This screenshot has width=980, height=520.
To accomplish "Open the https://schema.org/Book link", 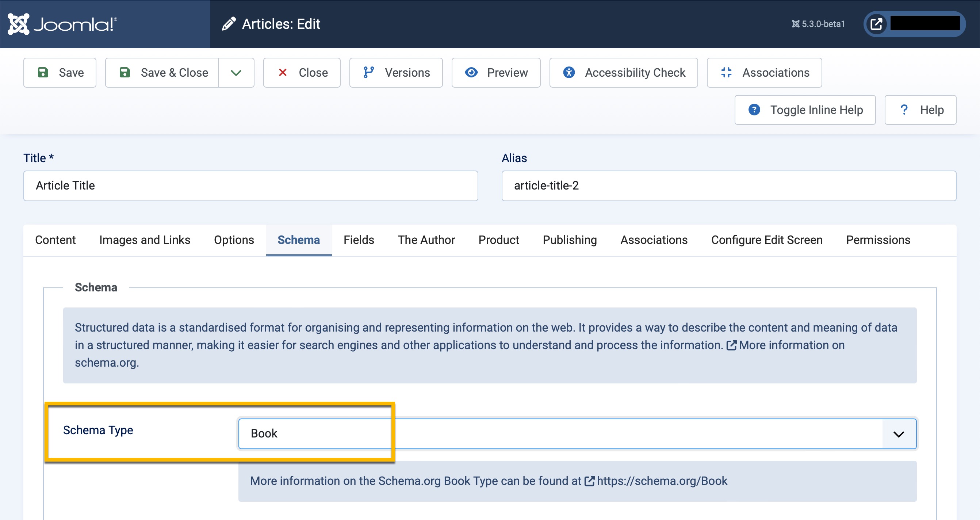I will click(x=661, y=481).
